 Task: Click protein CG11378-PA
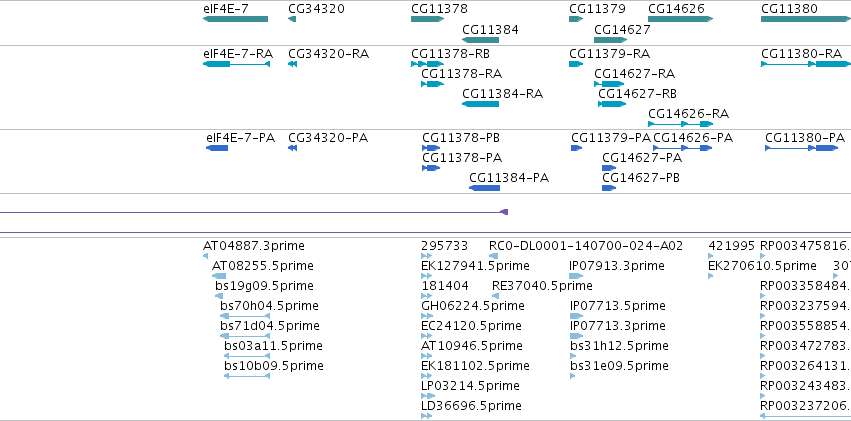[x=431, y=168]
